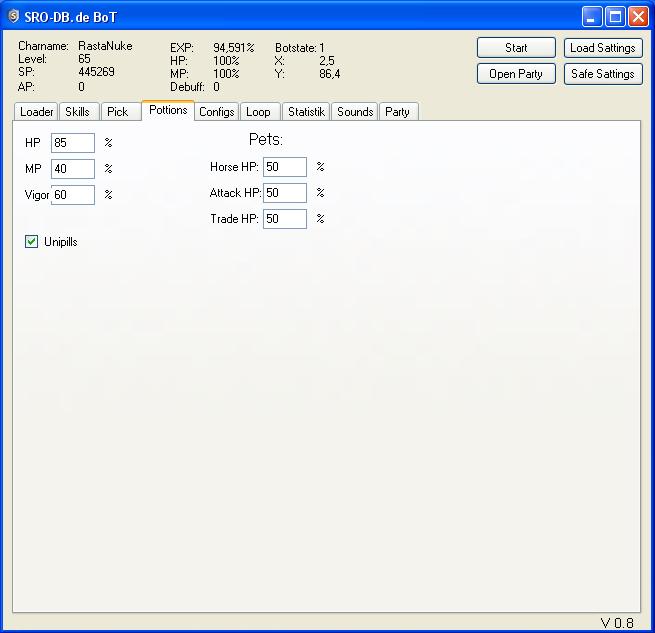This screenshot has height=633, width=655.
Task: Select the Pottions tab
Action: (168, 110)
